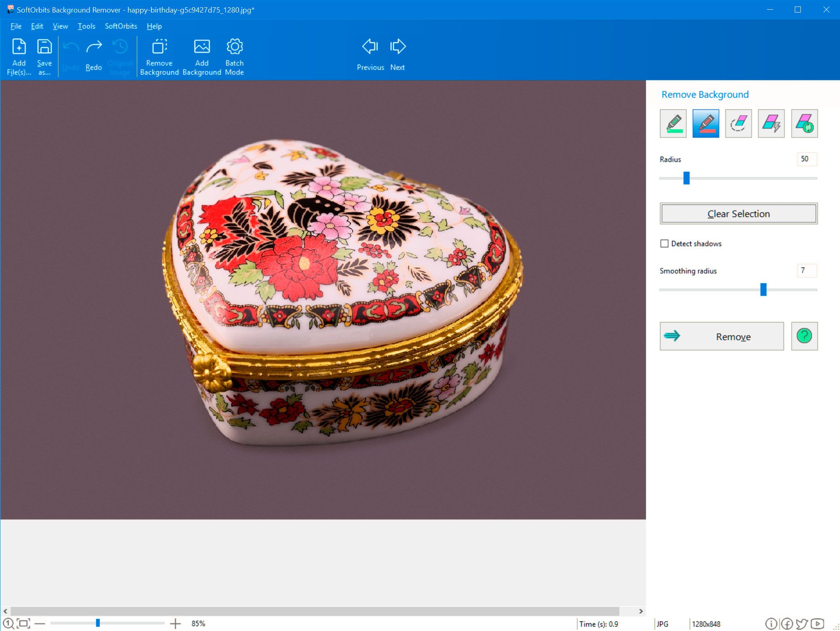This screenshot has height=631, width=840.
Task: Select the magic wand removal tool
Action: [771, 123]
